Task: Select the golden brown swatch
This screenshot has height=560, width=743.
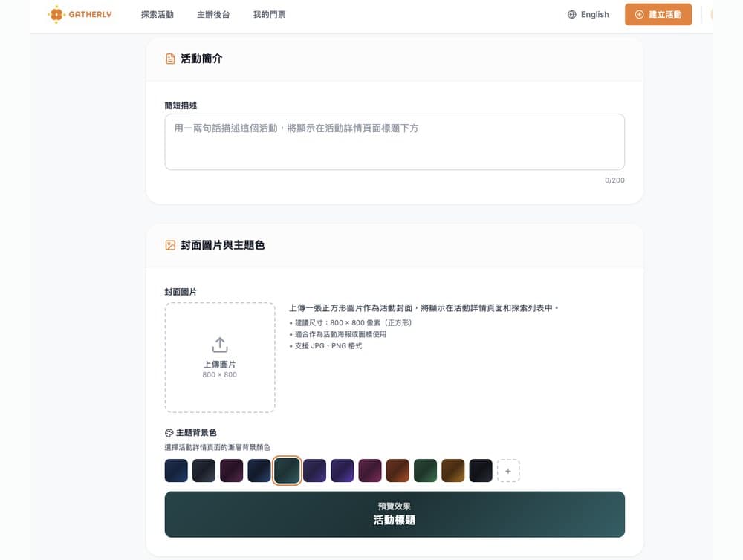Action: pyautogui.click(x=453, y=470)
